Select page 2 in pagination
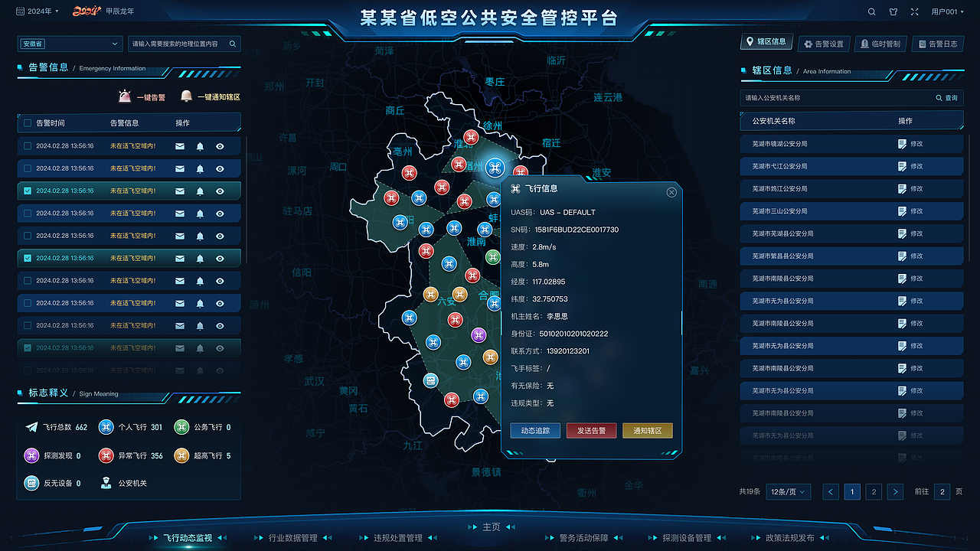This screenshot has width=980, height=551. 874,492
